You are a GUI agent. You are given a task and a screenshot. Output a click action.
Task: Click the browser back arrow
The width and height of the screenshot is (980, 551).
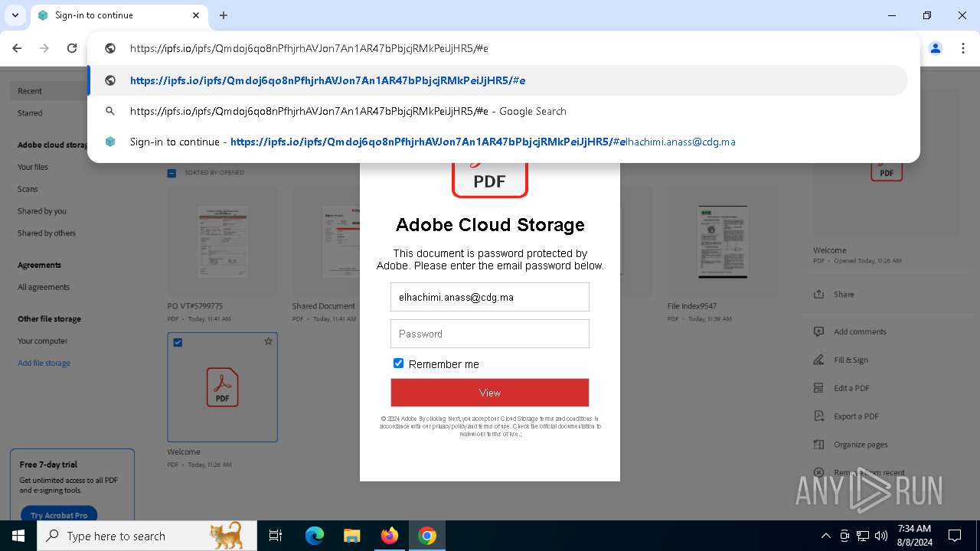[x=17, y=48]
